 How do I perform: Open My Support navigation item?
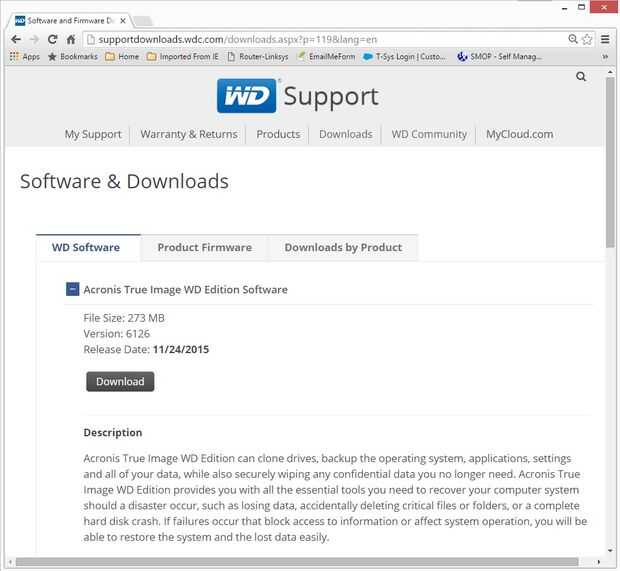coord(93,134)
